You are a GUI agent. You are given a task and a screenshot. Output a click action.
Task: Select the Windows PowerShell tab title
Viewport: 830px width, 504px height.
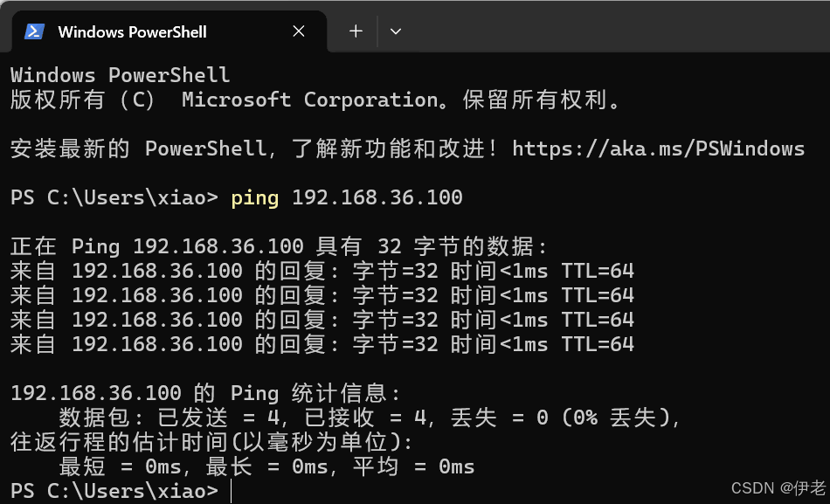tap(132, 31)
